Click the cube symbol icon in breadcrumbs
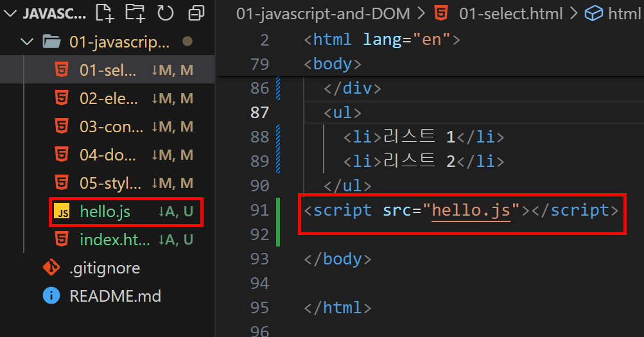This screenshot has width=644, height=337. pyautogui.click(x=594, y=14)
